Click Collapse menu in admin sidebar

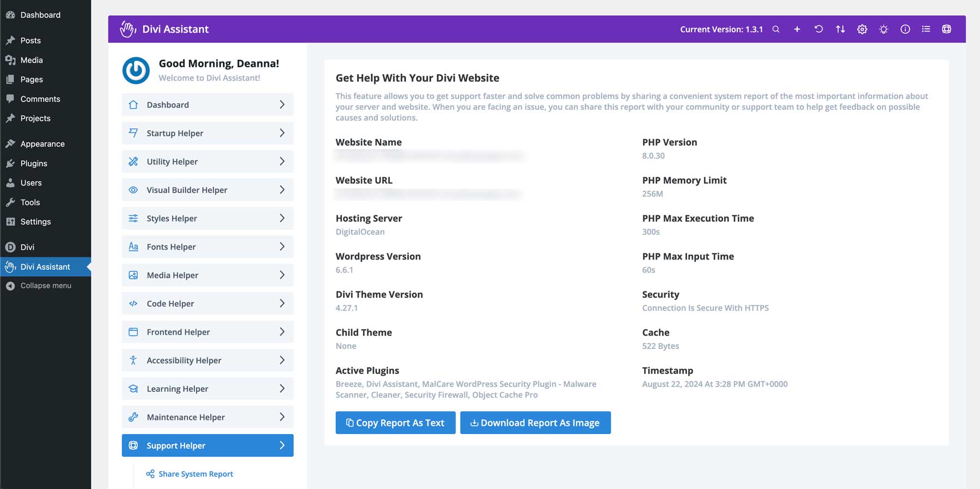pyautogui.click(x=46, y=286)
